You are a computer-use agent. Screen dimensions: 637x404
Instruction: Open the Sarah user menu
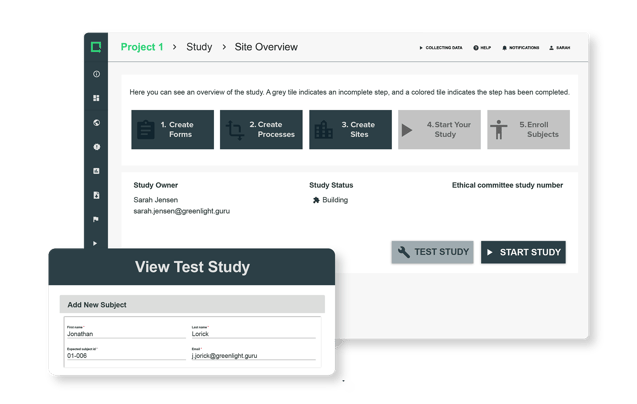click(x=559, y=47)
